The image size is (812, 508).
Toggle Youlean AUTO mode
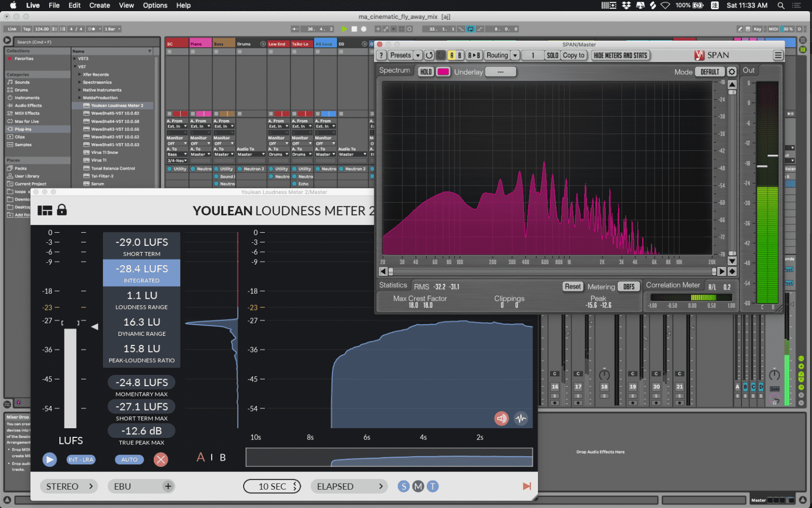pos(129,460)
